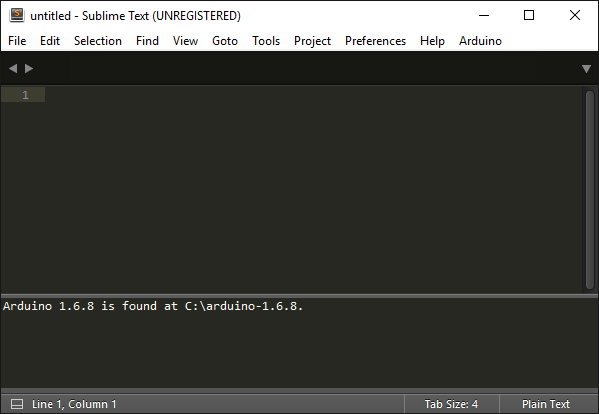Open the Tab Size: 4 selector
The height and width of the screenshot is (414, 599).
pyautogui.click(x=452, y=404)
